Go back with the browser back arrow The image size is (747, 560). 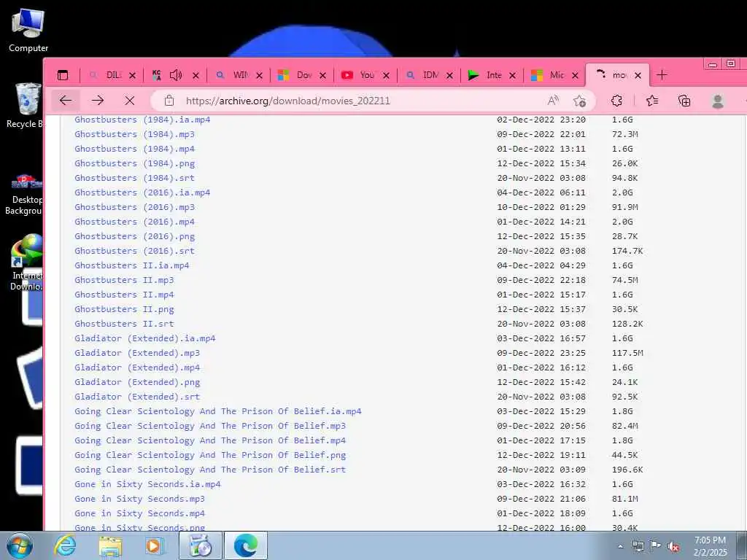point(65,101)
